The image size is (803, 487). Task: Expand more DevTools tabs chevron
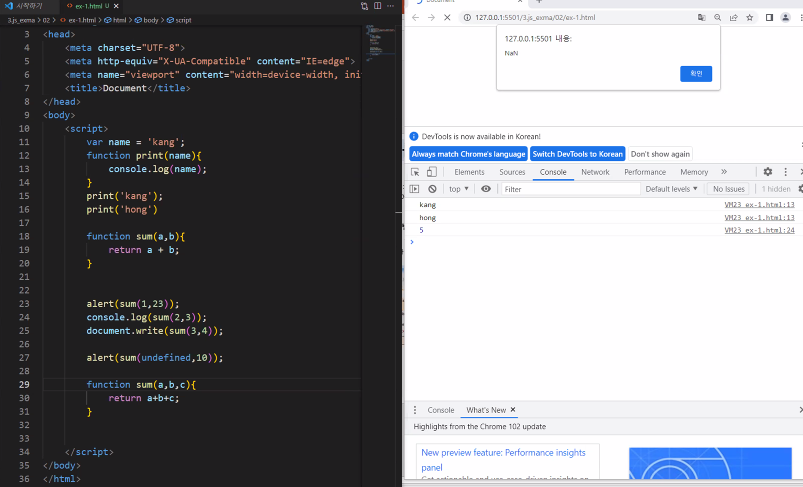724,172
